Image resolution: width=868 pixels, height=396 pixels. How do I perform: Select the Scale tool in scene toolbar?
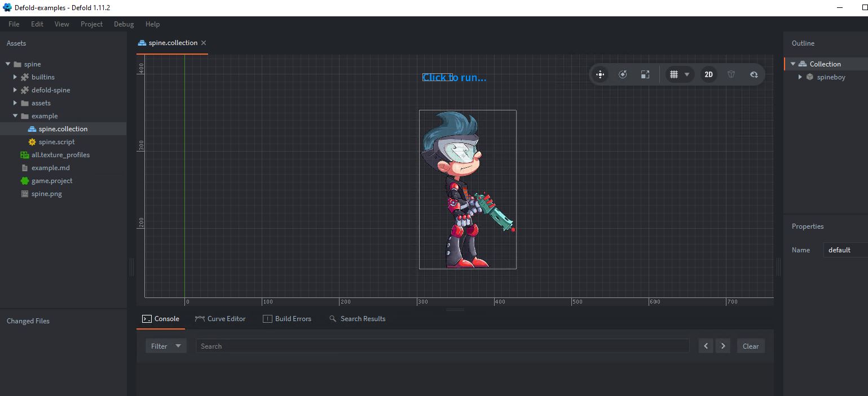coord(645,74)
